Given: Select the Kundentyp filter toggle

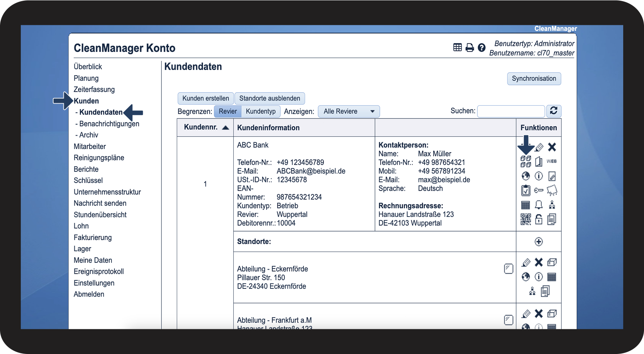Looking at the screenshot, I should [261, 111].
